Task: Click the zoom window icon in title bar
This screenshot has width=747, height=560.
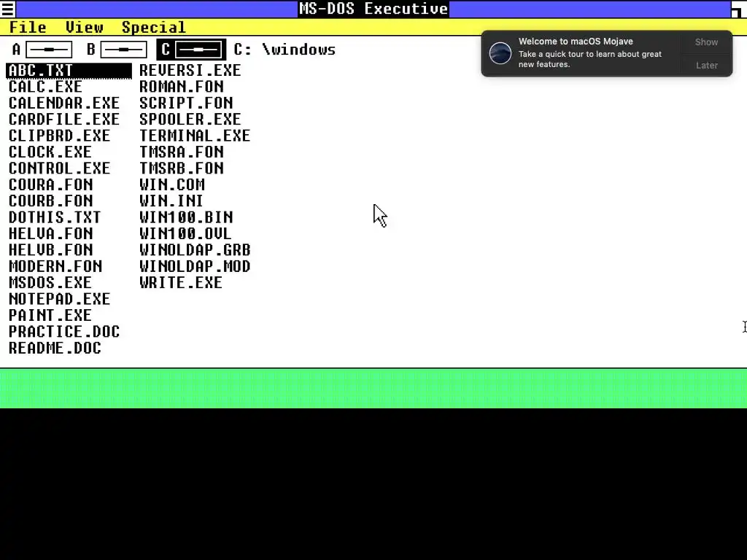Action: [739, 9]
